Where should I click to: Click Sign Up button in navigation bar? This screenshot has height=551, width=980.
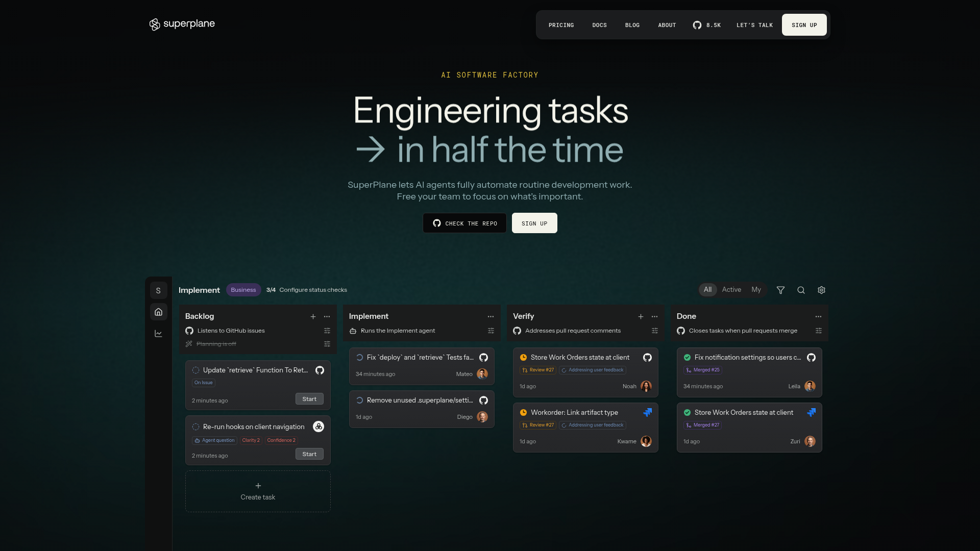coord(804,25)
